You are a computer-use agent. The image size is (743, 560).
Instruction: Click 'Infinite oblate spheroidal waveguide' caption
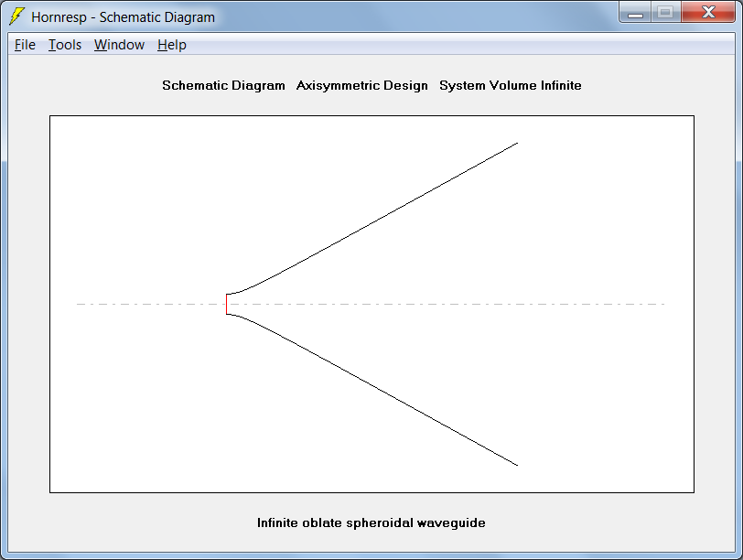pyautogui.click(x=371, y=522)
